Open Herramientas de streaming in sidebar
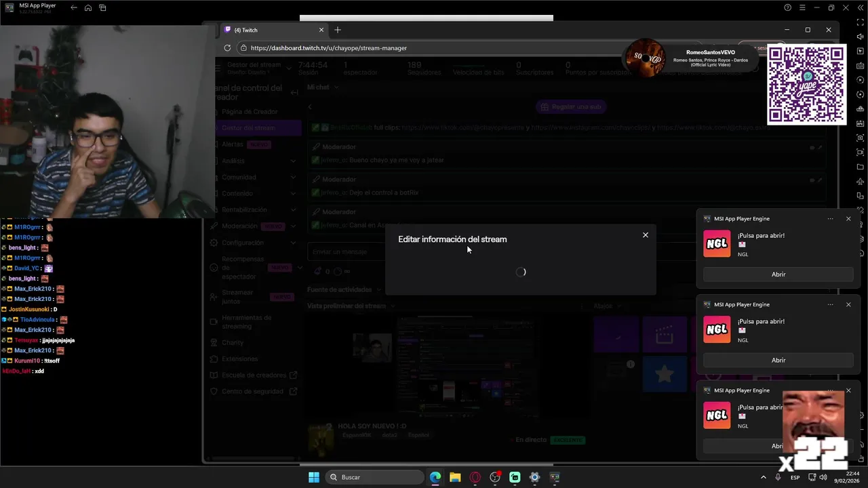Image resolution: width=868 pixels, height=488 pixels. coord(246,322)
